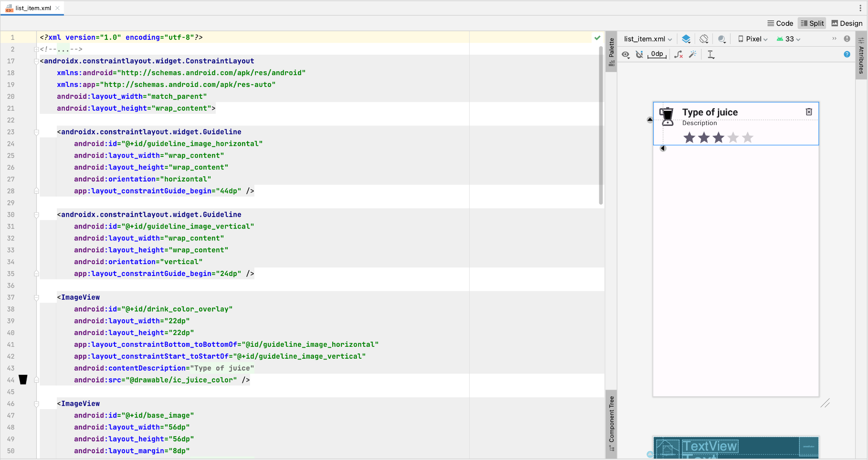The width and height of the screenshot is (868, 460).
Task: Click the toolbar overflow chevron button
Action: point(834,39)
